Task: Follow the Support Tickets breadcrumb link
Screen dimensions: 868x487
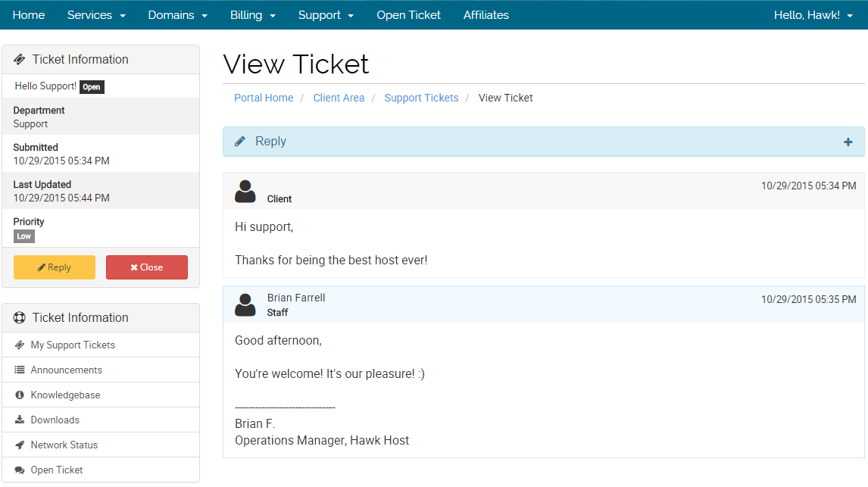Action: coord(421,98)
